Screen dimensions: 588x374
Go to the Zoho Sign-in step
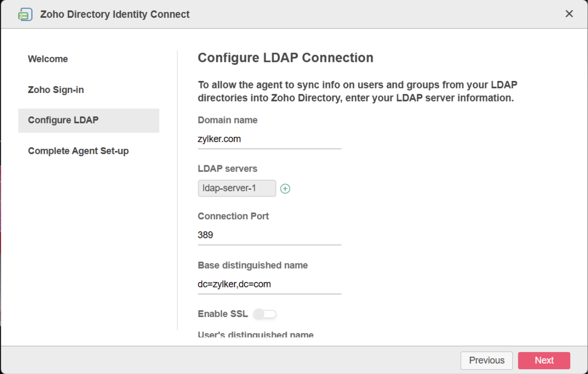[x=56, y=90]
